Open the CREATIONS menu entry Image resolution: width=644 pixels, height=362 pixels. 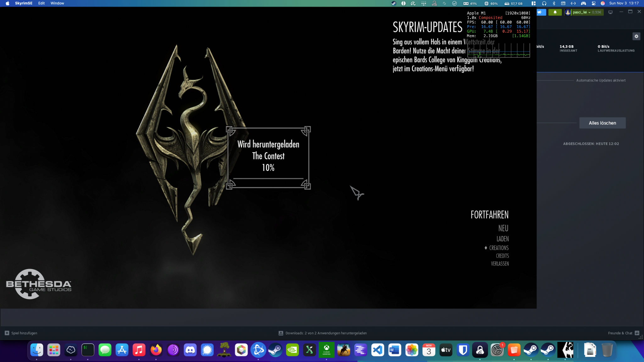[499, 248]
